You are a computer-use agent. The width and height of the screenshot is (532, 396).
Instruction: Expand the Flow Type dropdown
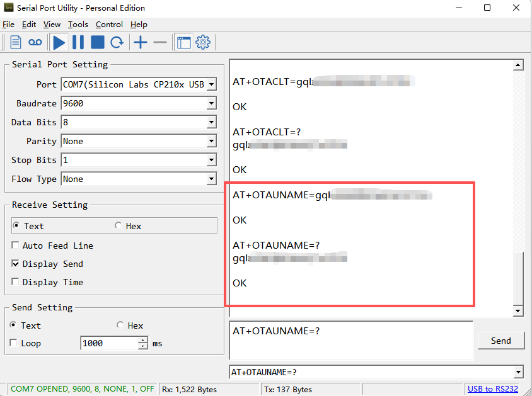click(x=211, y=179)
